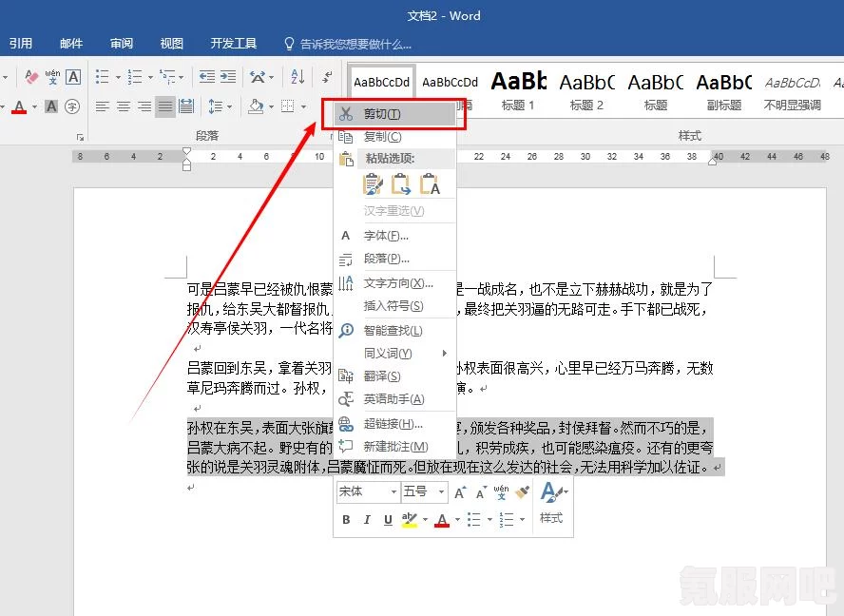Image resolution: width=844 pixels, height=616 pixels.
Task: Choose 剪切(T) in the context menu
Action: tap(395, 114)
